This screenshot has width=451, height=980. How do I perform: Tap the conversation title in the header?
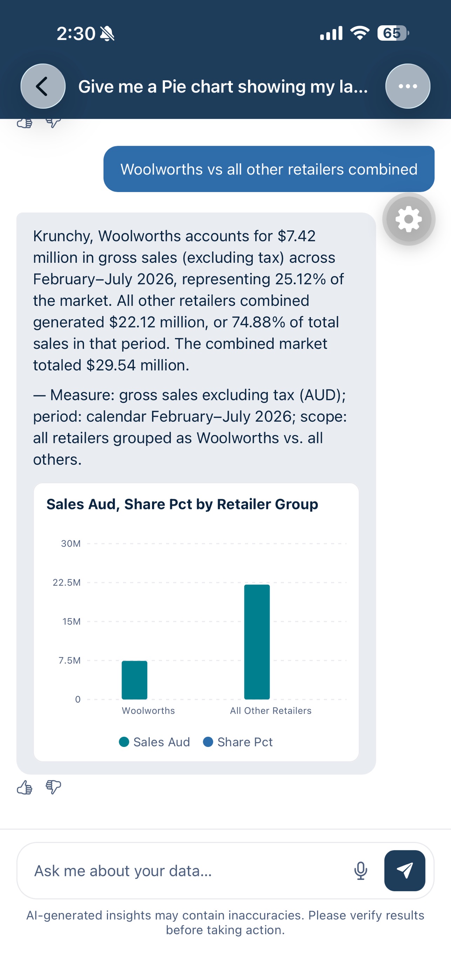point(223,86)
